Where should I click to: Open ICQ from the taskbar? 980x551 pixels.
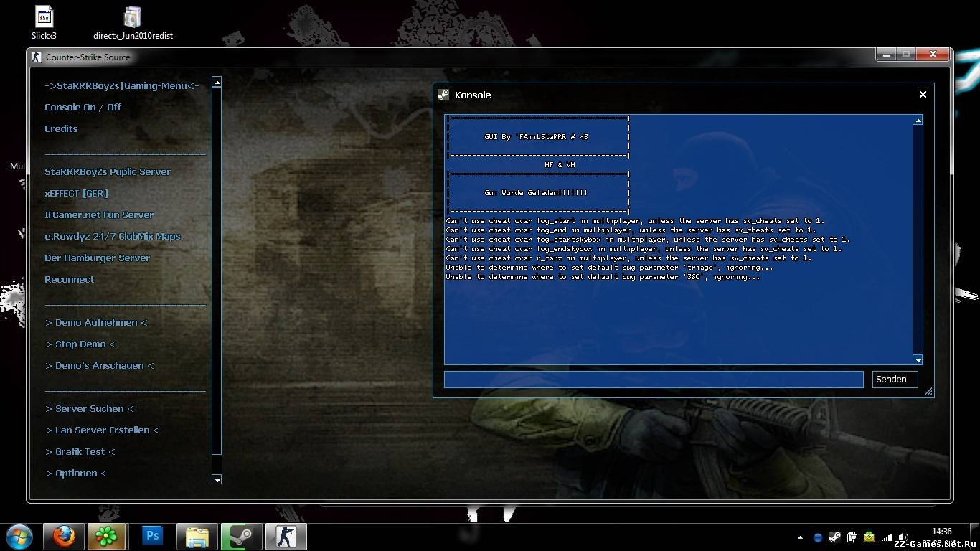pos(107,537)
